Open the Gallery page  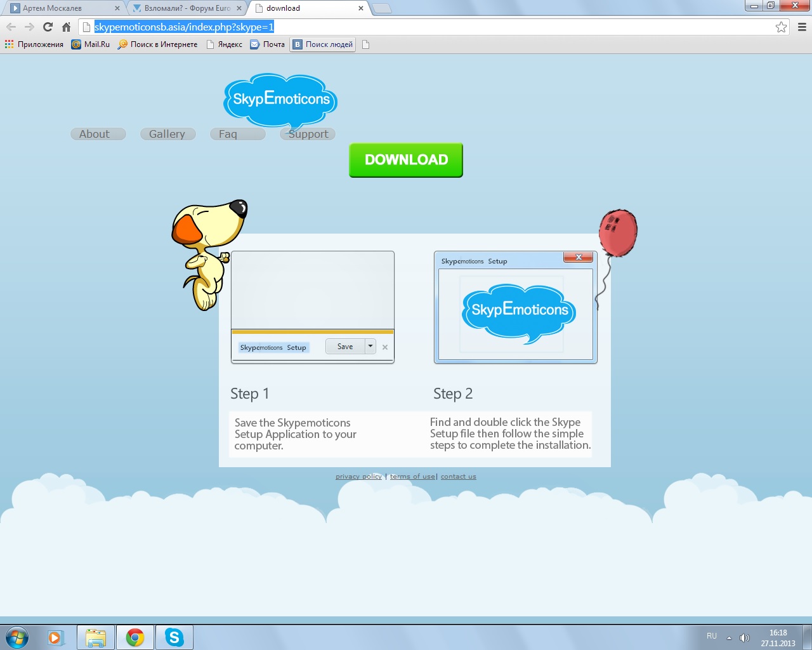pyautogui.click(x=167, y=134)
